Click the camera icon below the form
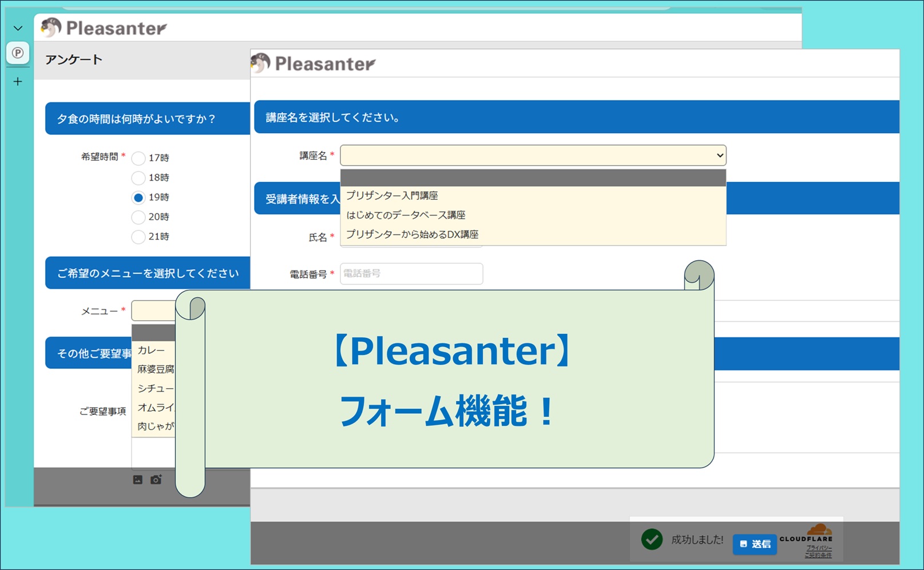924x570 pixels. [x=156, y=480]
